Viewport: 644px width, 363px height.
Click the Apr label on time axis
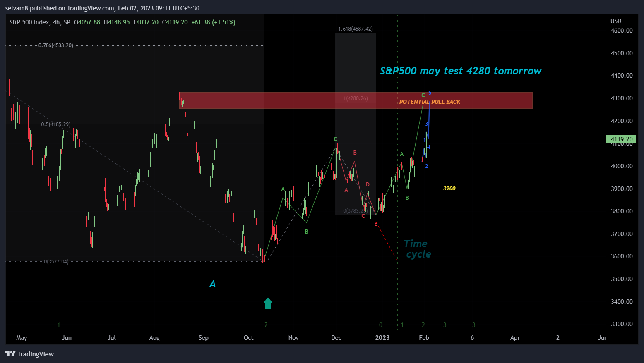tap(515, 338)
